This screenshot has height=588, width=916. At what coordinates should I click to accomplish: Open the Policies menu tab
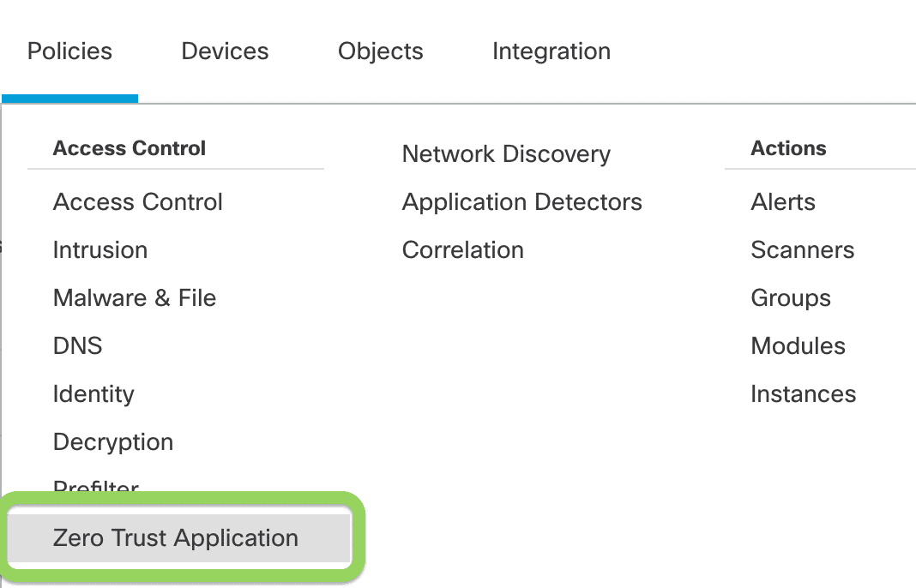(x=69, y=51)
